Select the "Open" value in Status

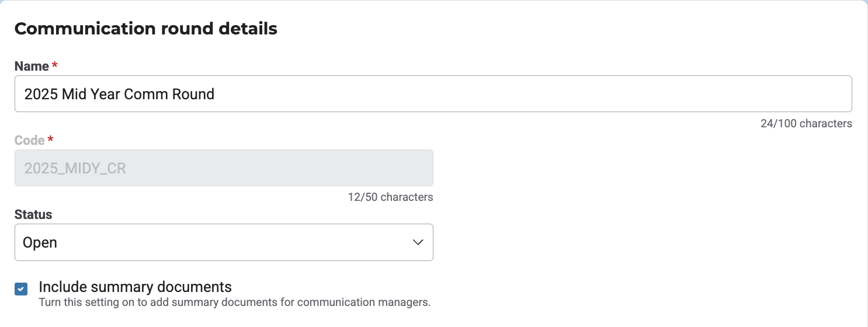point(40,242)
